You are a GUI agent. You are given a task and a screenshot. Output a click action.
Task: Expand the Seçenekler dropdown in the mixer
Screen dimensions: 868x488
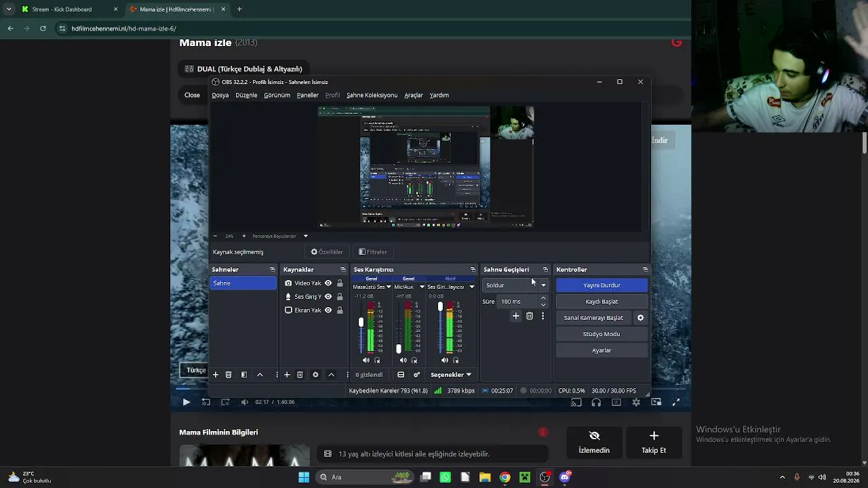coord(451,375)
